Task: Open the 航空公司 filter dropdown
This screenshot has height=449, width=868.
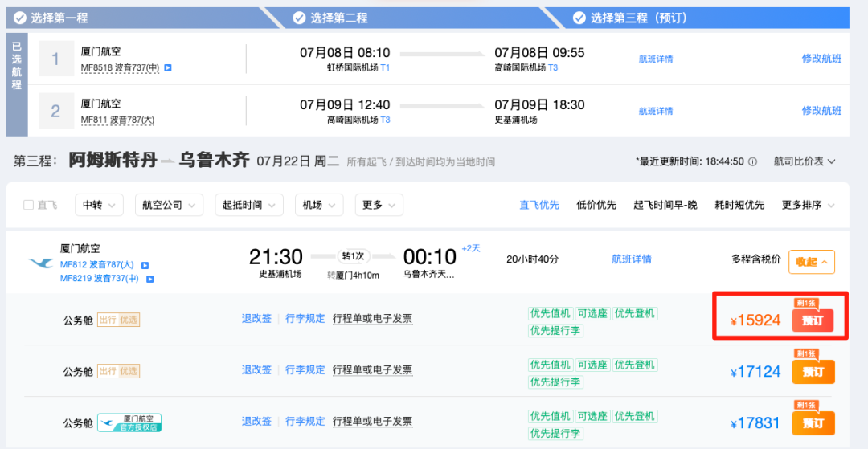Action: tap(170, 205)
